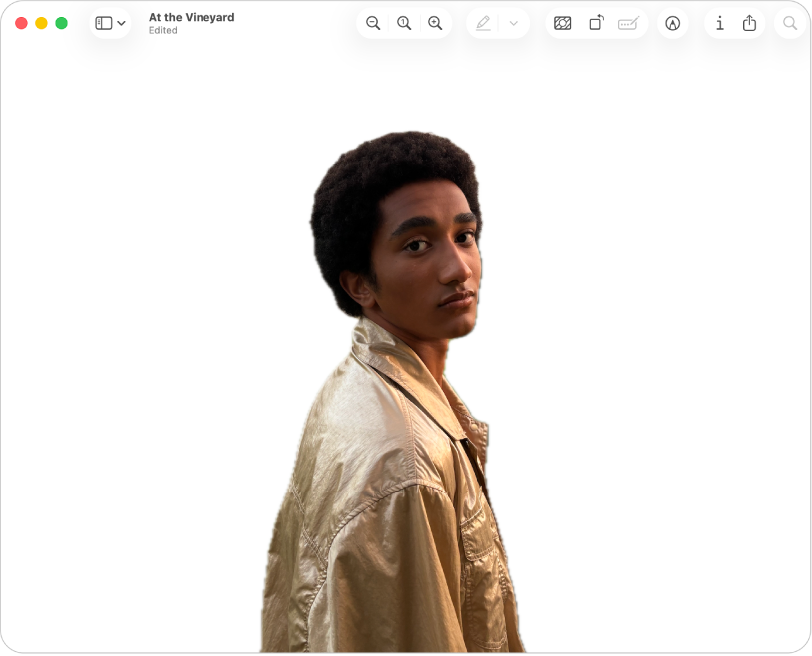Activate search with the magnifier icon
The width and height of the screenshot is (812, 656).
coord(789,22)
